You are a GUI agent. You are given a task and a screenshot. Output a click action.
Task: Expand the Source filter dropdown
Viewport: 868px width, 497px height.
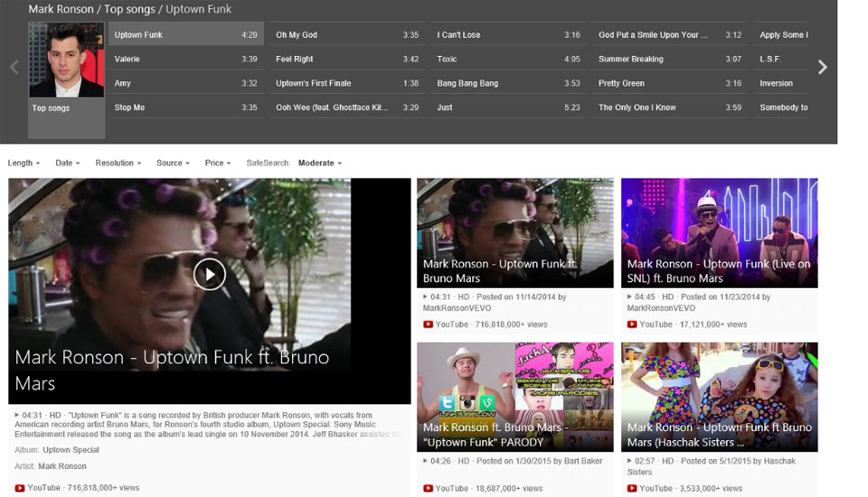[173, 164]
